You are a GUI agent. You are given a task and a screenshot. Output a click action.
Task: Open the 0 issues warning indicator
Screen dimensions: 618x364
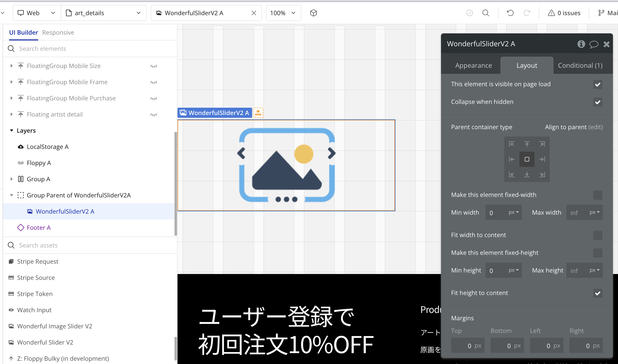tap(564, 13)
